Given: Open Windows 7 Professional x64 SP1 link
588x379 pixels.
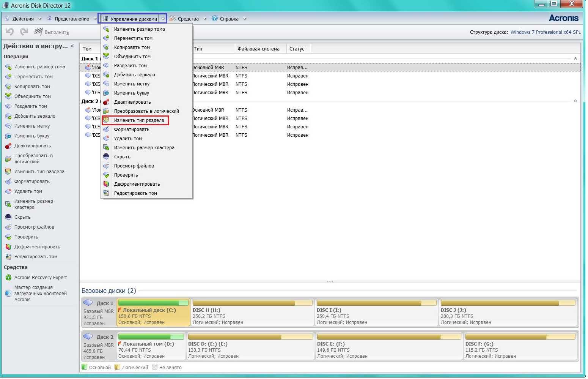Looking at the screenshot, I should tap(545, 32).
